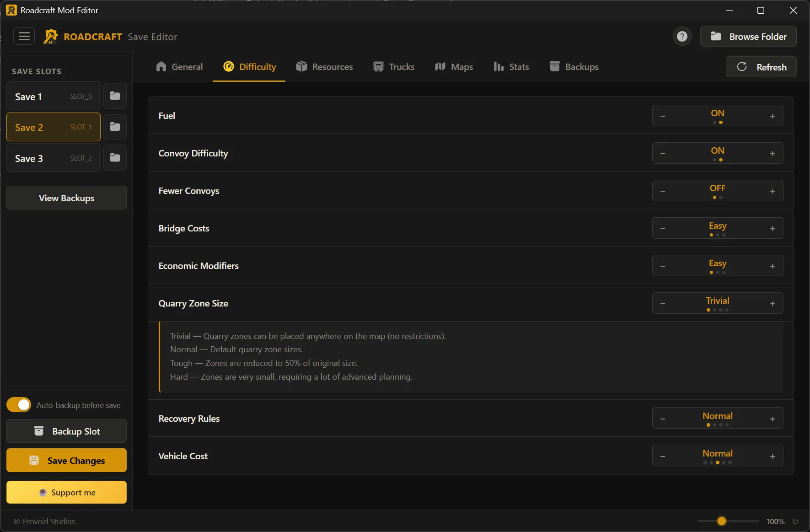Open the Resources tab
The image size is (810, 532).
coord(324,67)
